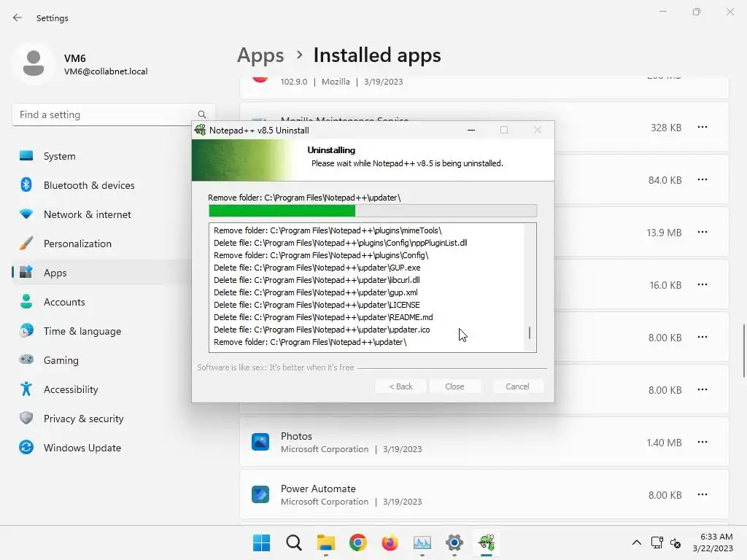
Task: Open more options for the 13.9 MB app
Action: pos(703,232)
